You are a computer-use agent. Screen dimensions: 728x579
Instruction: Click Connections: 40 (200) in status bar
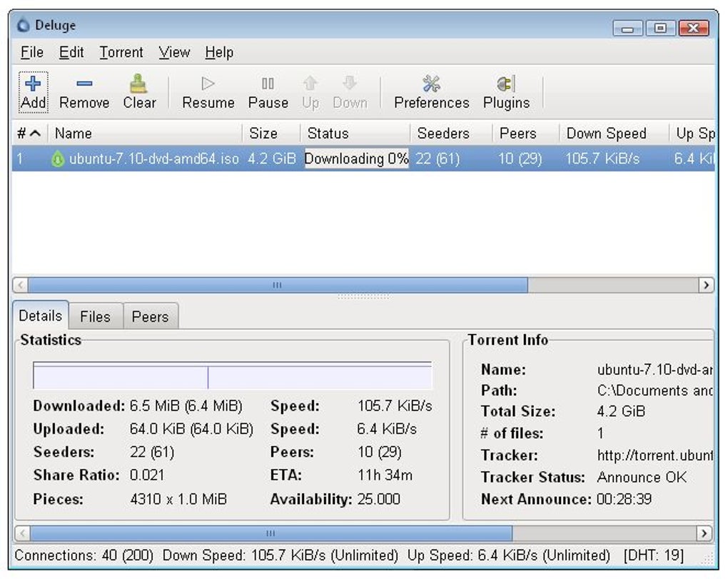pos(84,555)
